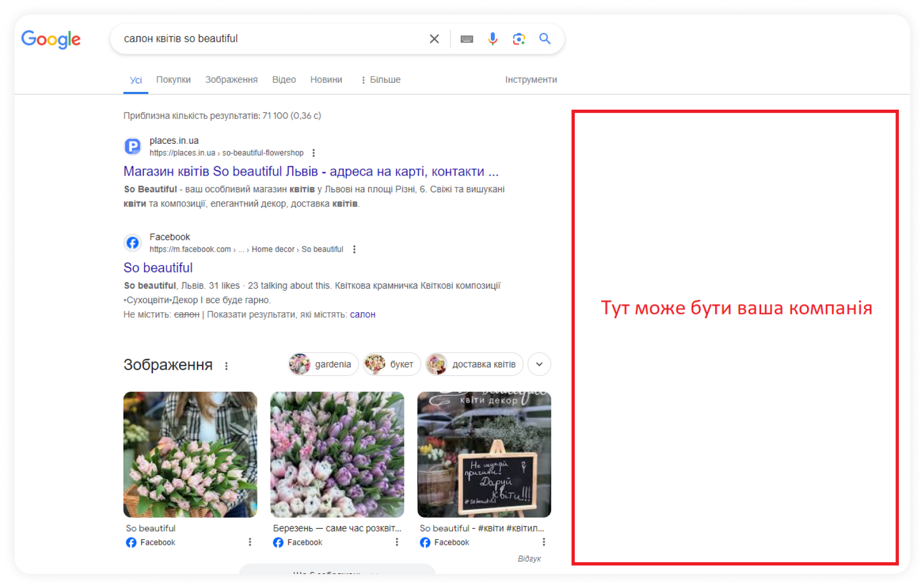Open the So beautiful Facebook result title
Viewport: 924px width, 588px height.
158,267
